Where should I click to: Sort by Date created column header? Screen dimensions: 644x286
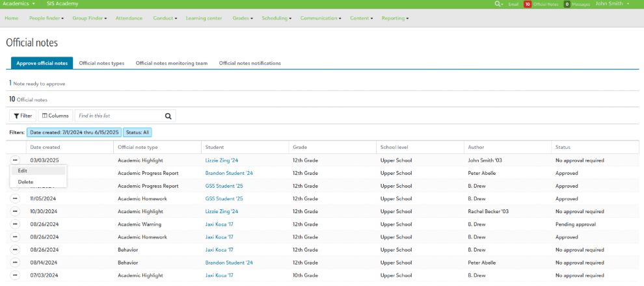point(70,147)
